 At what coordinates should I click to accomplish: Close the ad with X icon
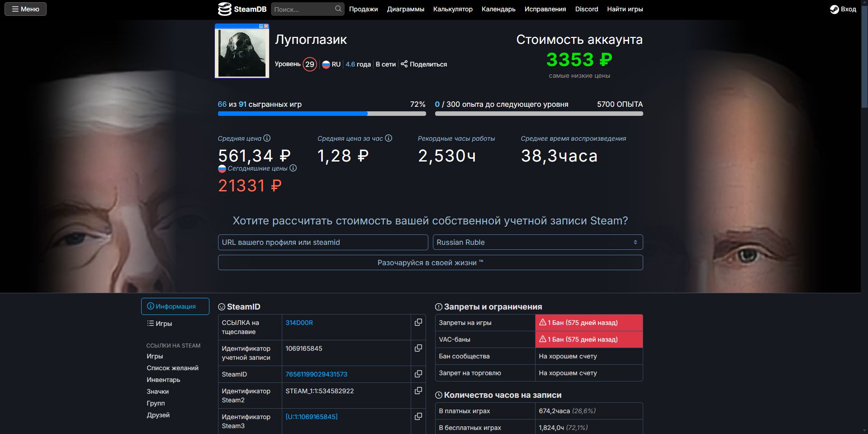[x=266, y=26]
